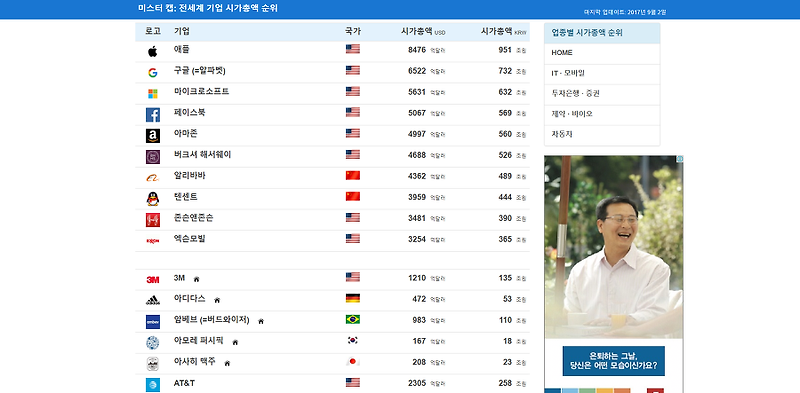The image size is (800, 393).
Task: Click the home icon next to 아사히 맥주
Action: point(227,363)
